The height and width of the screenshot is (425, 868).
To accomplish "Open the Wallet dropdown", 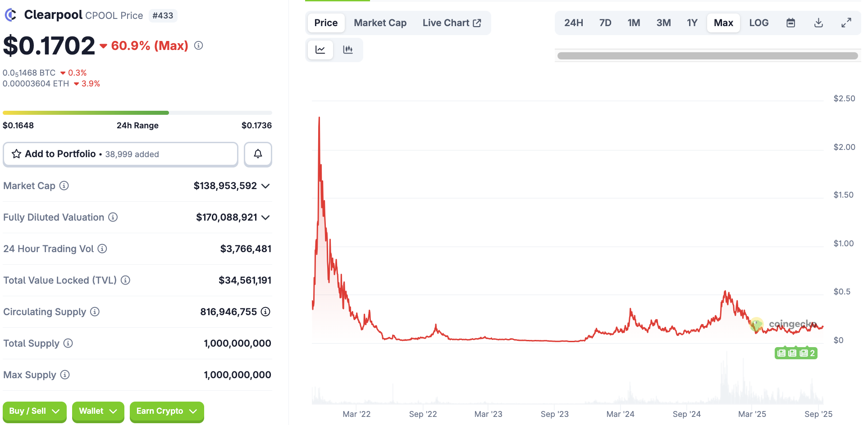I will 98,411.
